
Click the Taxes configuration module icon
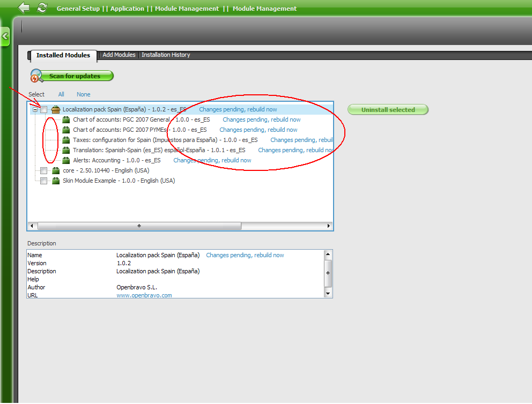pyautogui.click(x=66, y=140)
